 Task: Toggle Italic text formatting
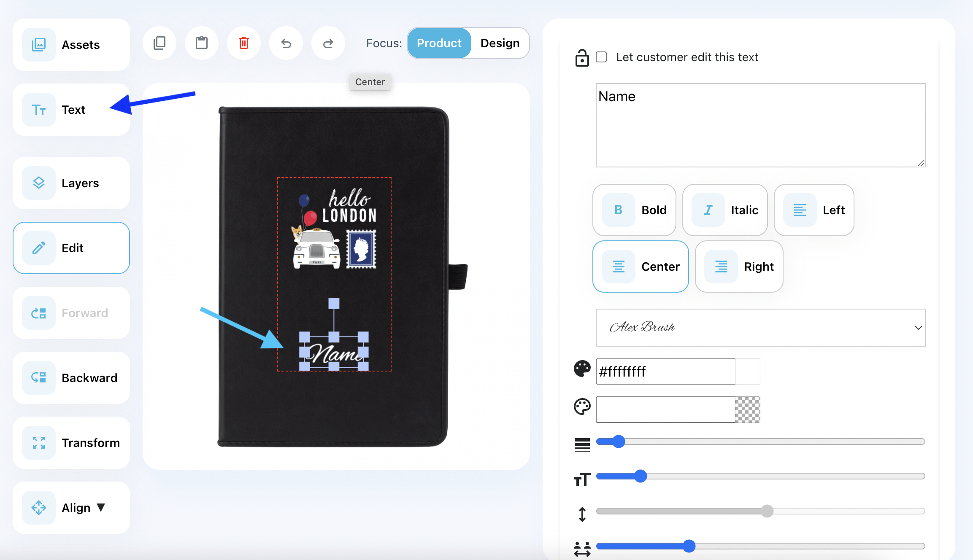724,210
